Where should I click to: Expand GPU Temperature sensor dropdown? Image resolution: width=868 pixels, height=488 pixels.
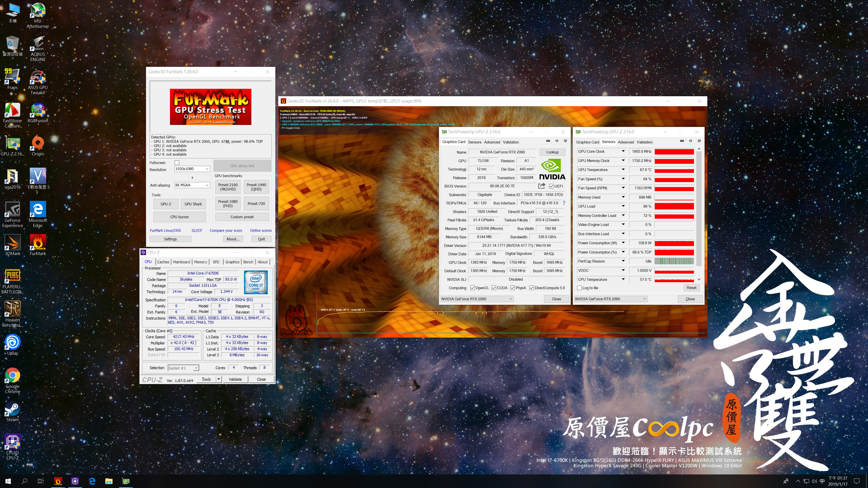point(623,170)
